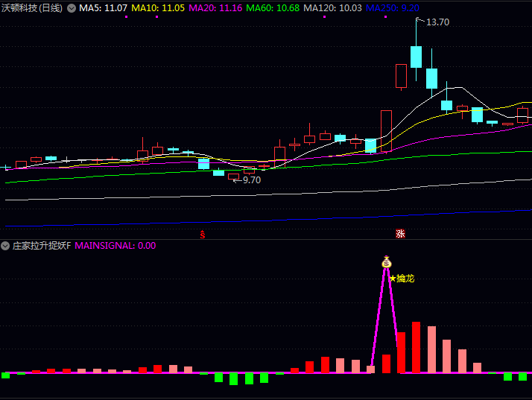Click the red S marker below chart
532x400 pixels.
(x=202, y=235)
